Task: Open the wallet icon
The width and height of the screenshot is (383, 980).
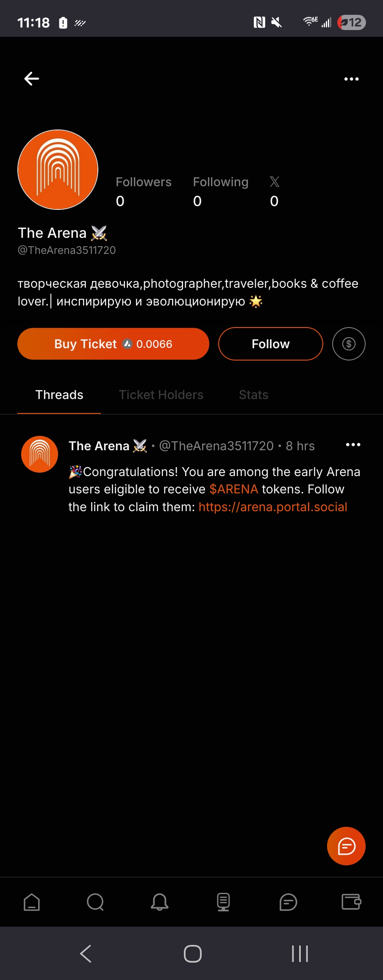Action: click(351, 902)
